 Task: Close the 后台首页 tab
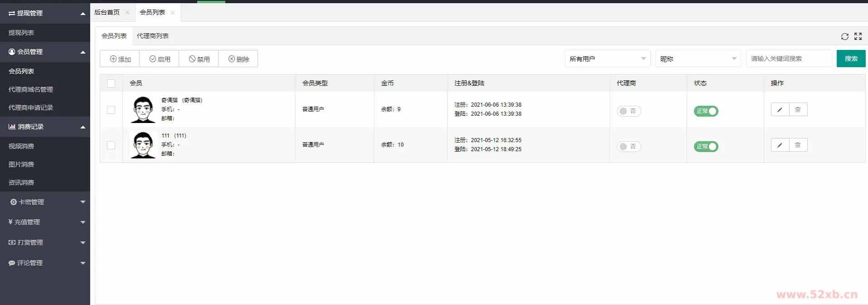(127, 13)
